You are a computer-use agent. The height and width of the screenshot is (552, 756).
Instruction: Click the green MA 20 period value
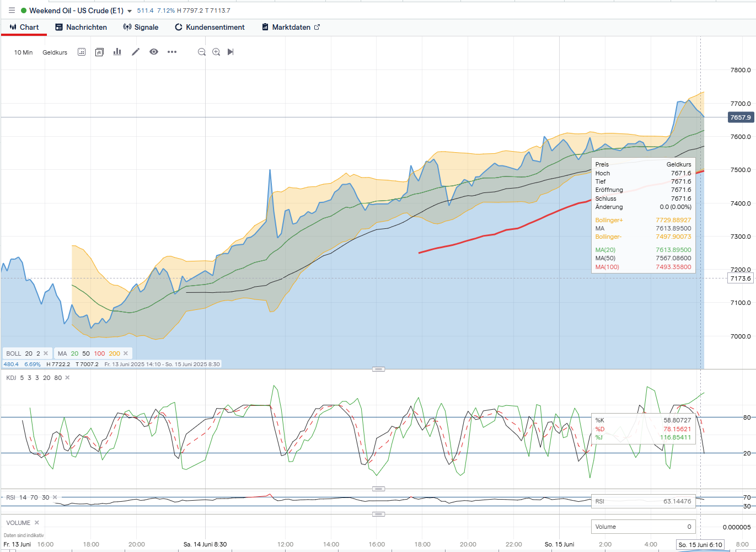tap(74, 353)
